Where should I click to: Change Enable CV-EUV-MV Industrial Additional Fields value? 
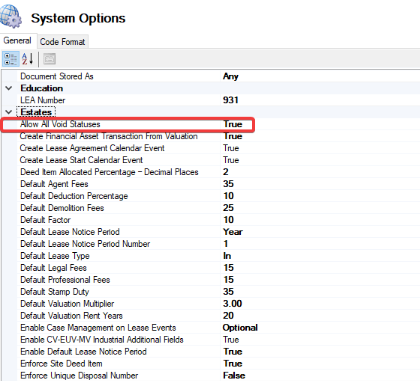coord(231,340)
